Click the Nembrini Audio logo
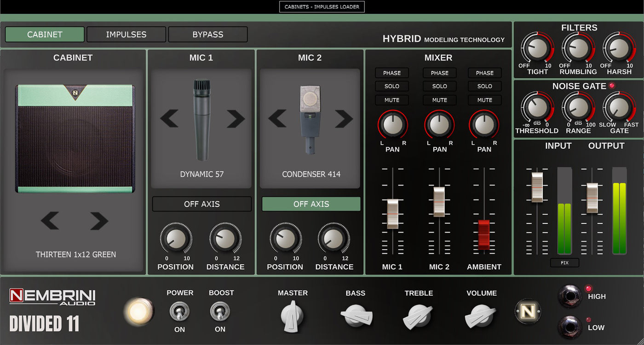Image resolution: width=644 pixels, height=345 pixels. pos(52,297)
